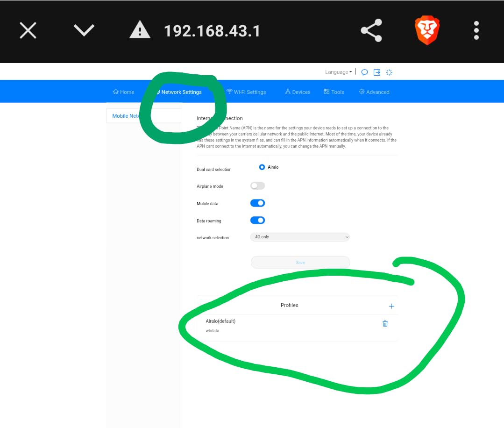Open the message bubble icon
The width and height of the screenshot is (504, 428).
click(364, 72)
